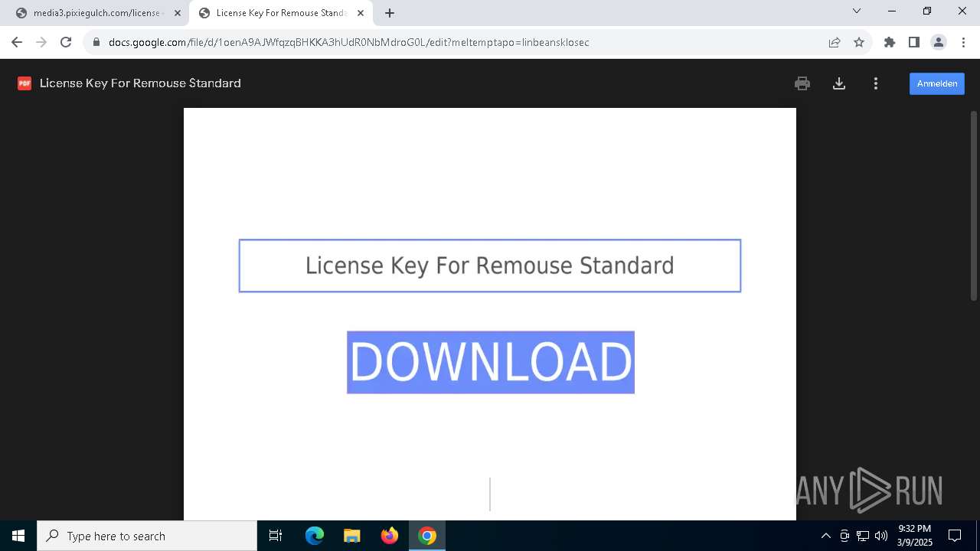Click the PDF title License Key For Remouse Standard

click(x=140, y=83)
